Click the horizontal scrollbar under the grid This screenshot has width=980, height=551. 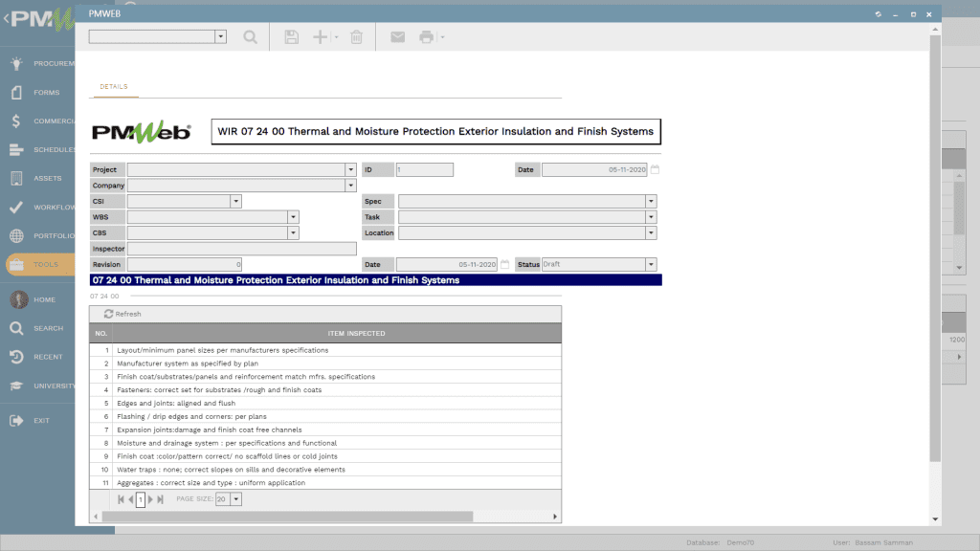click(287, 517)
